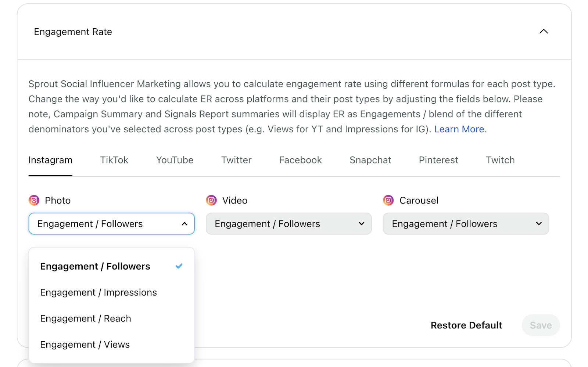Choose Engagement / Views option
The height and width of the screenshot is (367, 588).
point(111,345)
